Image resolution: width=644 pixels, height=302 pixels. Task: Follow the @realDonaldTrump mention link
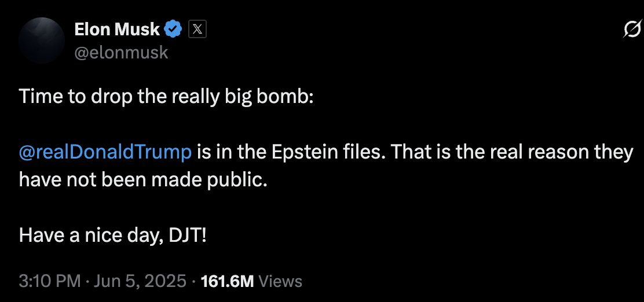(105, 152)
